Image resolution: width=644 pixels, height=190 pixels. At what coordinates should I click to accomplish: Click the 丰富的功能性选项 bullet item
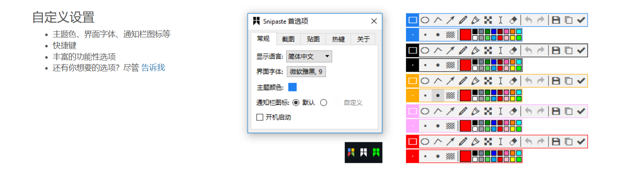click(84, 57)
